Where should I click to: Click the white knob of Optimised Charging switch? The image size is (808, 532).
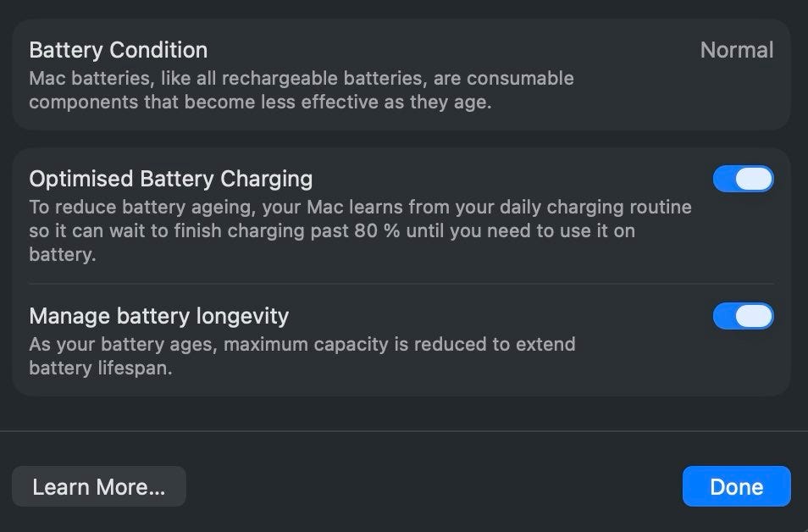click(x=754, y=179)
